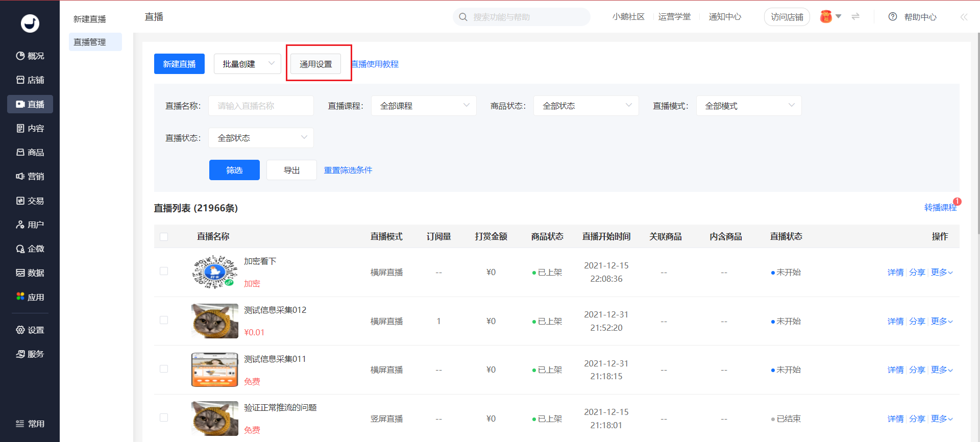This screenshot has height=442, width=980.
Task: Open the 服务 service sidebar item
Action: pyautogui.click(x=30, y=354)
